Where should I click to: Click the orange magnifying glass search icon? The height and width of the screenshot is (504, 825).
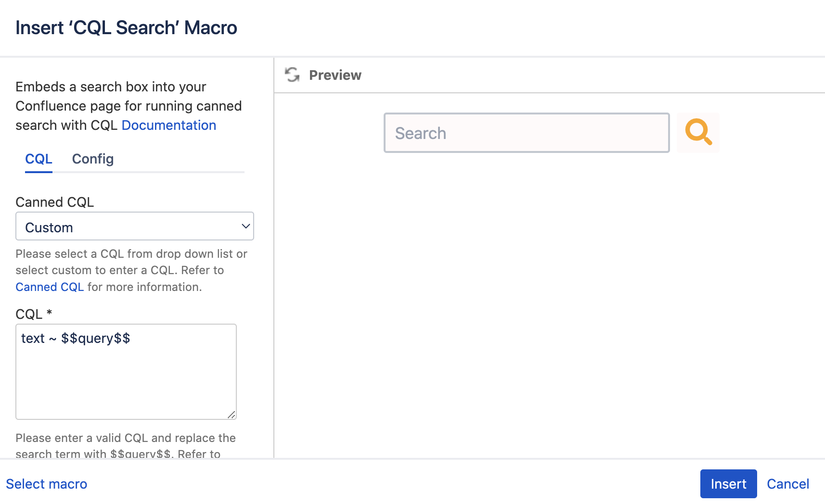point(698,132)
